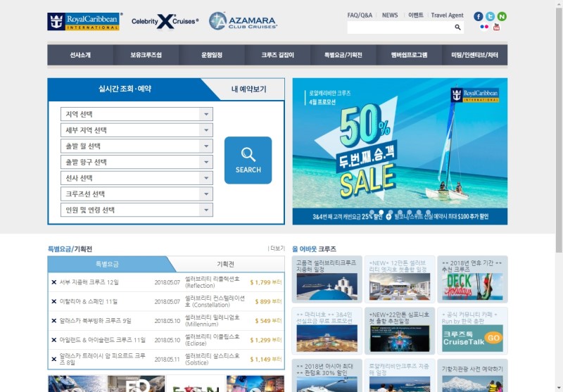Open the 로얄캐리비안크루즈 지중해 일정 card
563x392 pixels.
(400, 376)
